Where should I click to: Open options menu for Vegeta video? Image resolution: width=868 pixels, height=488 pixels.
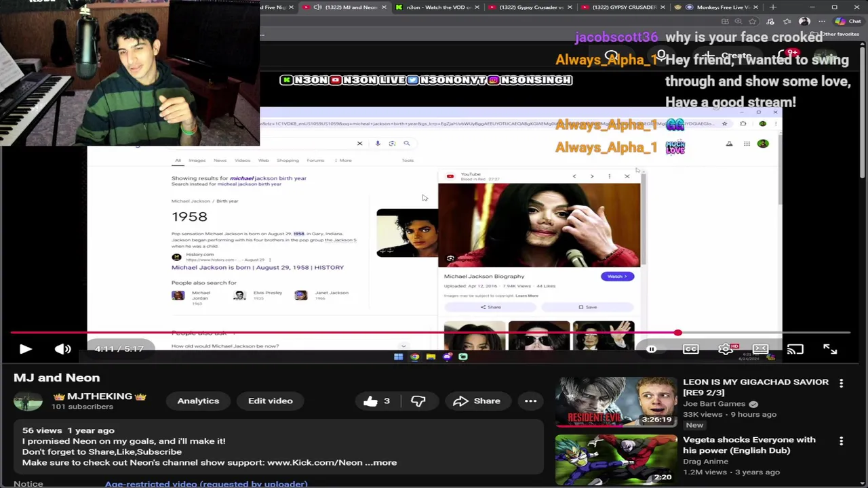click(x=841, y=441)
